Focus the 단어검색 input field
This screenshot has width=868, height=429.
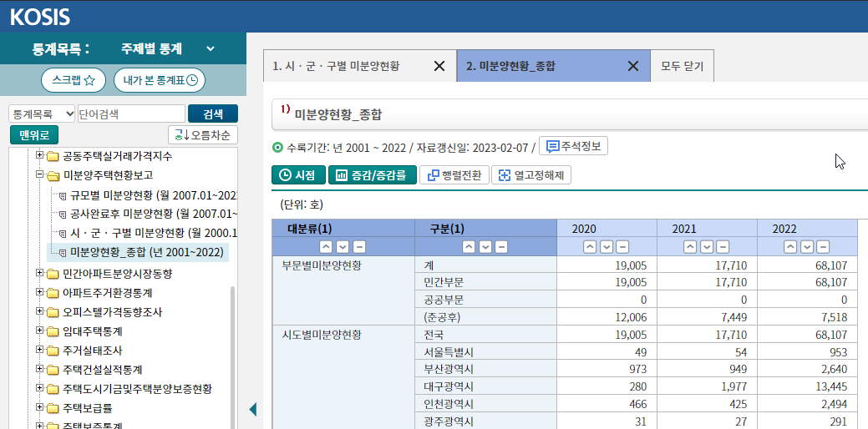132,114
